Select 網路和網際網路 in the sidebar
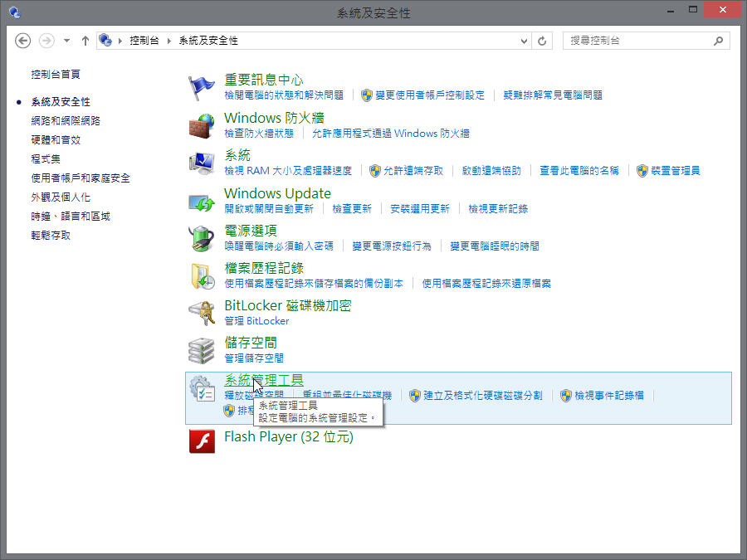This screenshot has height=560, width=747. coord(66,121)
